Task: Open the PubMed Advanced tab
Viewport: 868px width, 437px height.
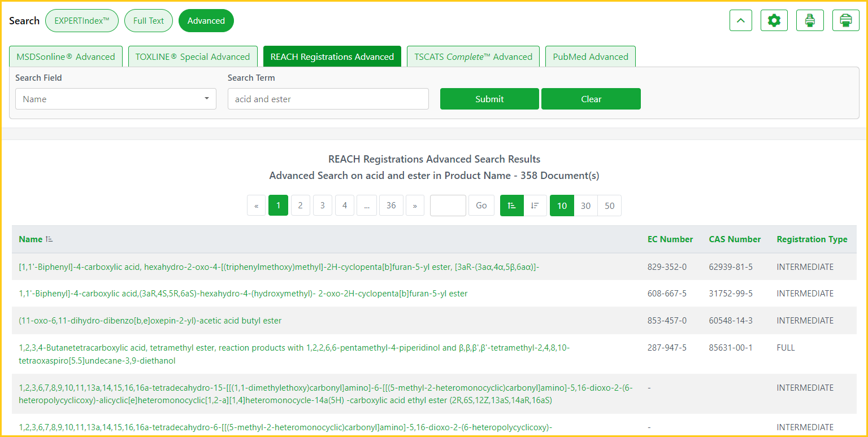Action: point(590,56)
